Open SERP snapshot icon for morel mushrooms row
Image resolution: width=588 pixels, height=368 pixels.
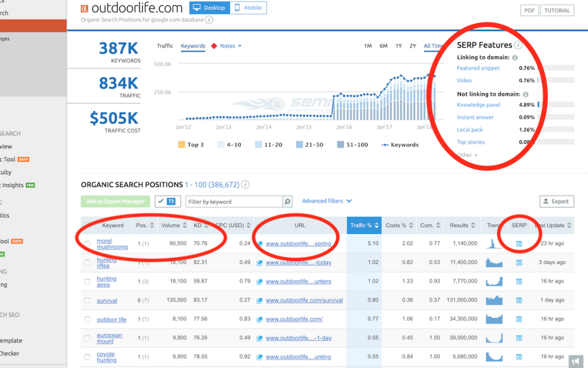(519, 244)
